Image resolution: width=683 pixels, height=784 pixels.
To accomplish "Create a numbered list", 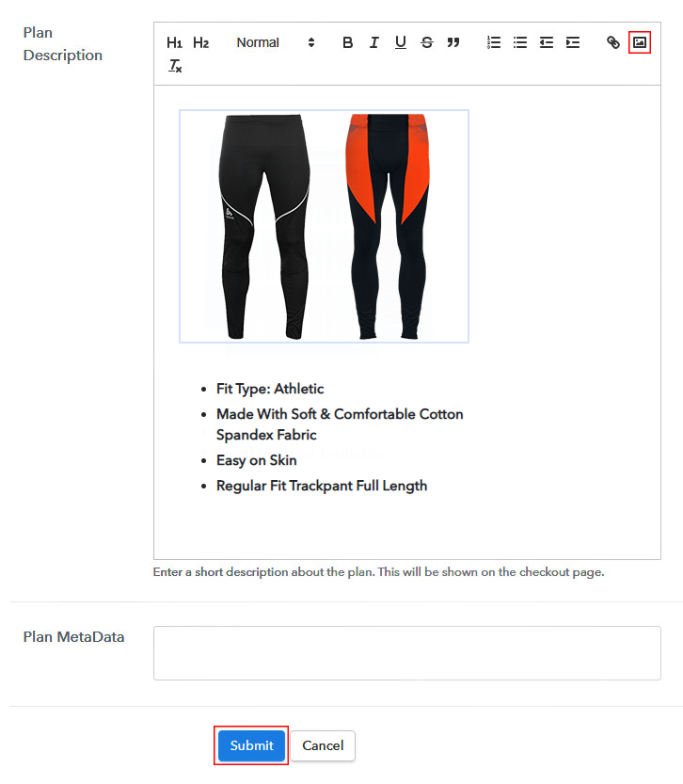I will pyautogui.click(x=494, y=43).
